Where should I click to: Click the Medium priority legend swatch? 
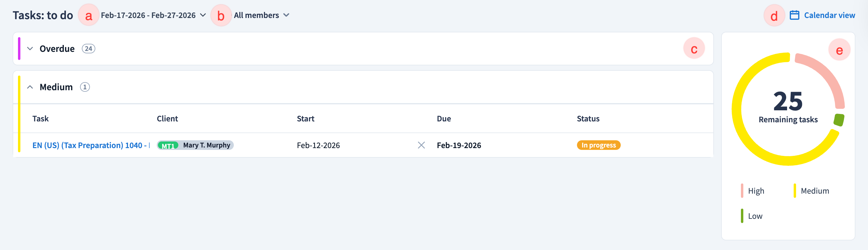pyautogui.click(x=795, y=191)
